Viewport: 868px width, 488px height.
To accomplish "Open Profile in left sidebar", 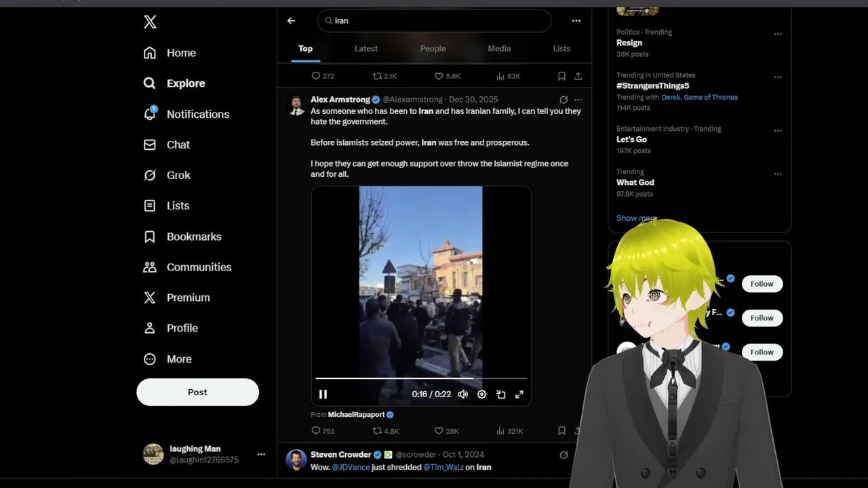I will pyautogui.click(x=170, y=328).
